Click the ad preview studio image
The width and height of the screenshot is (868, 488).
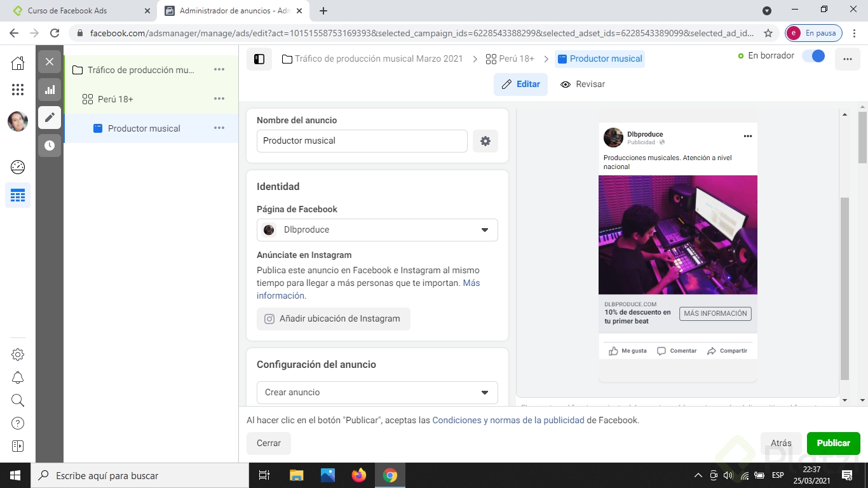tap(678, 235)
